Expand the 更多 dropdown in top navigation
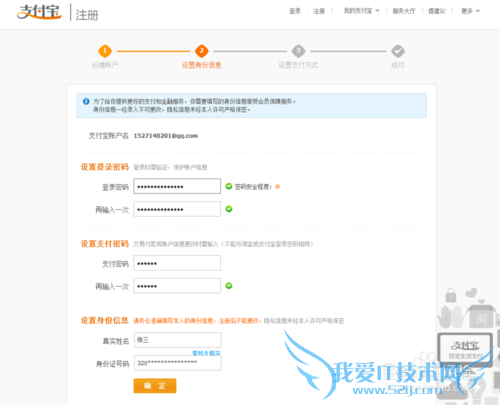 point(470,11)
